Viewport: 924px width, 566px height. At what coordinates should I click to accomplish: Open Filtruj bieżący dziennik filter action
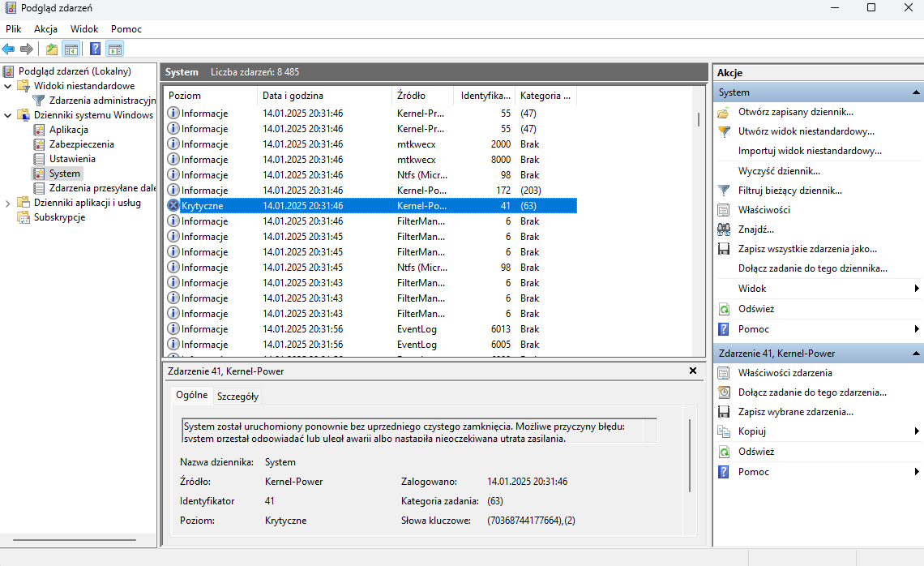coord(789,191)
